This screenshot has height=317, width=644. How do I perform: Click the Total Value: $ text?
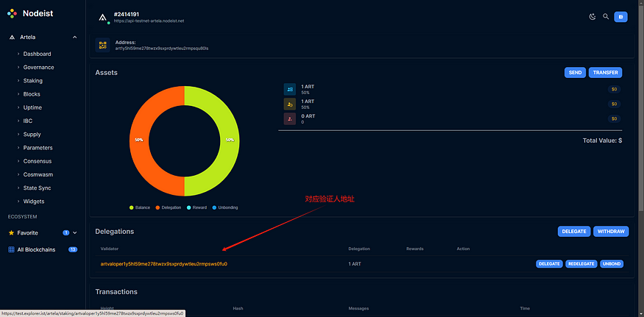point(602,140)
